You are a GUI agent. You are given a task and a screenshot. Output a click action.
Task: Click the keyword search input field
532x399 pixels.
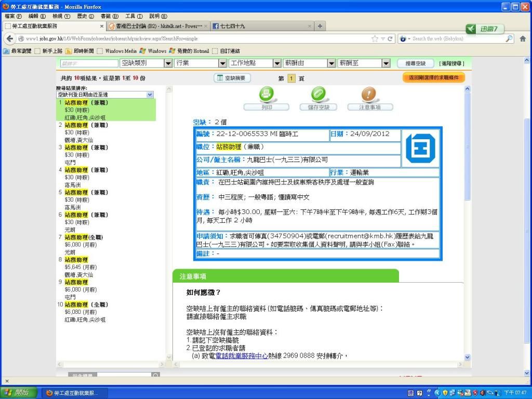(x=89, y=63)
